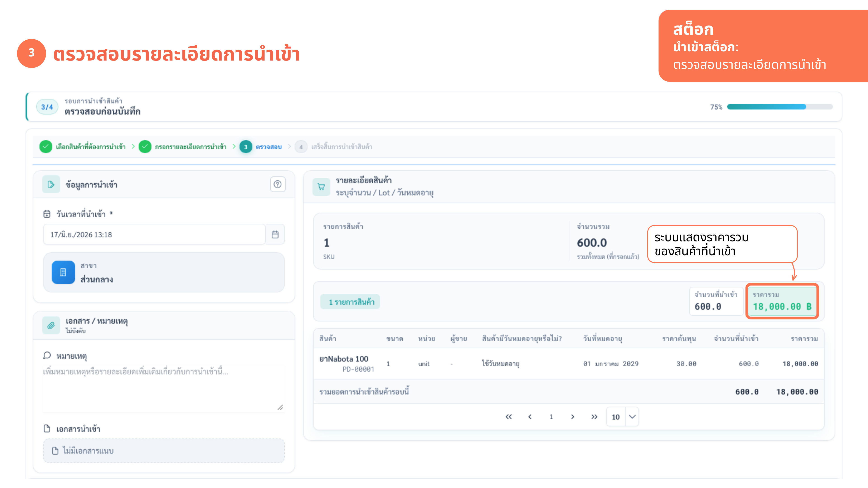Click the expiry date 01 มกราคม 2029
The height and width of the screenshot is (488, 868).
click(x=611, y=364)
